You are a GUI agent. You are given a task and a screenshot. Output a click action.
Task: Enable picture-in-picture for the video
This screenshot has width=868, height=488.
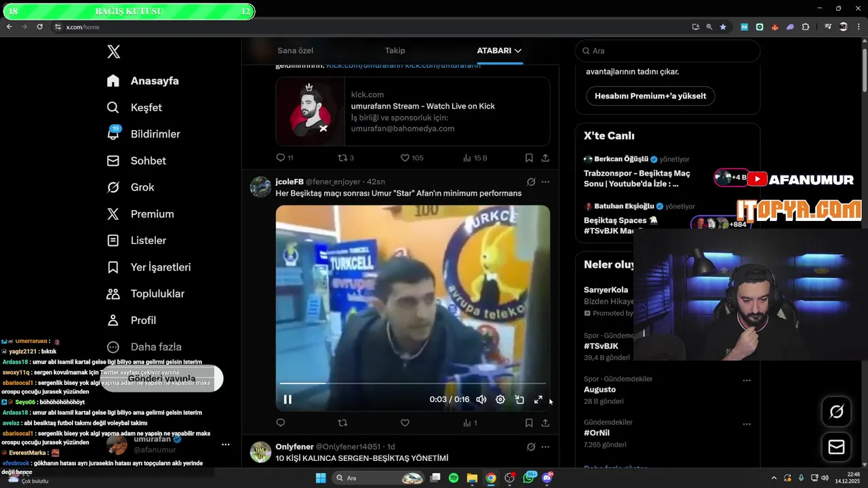[519, 399]
